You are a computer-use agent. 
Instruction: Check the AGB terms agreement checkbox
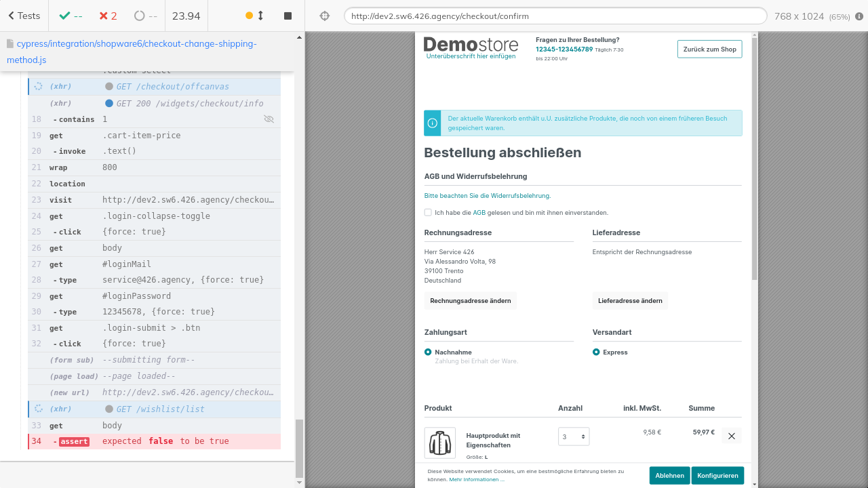[428, 212]
